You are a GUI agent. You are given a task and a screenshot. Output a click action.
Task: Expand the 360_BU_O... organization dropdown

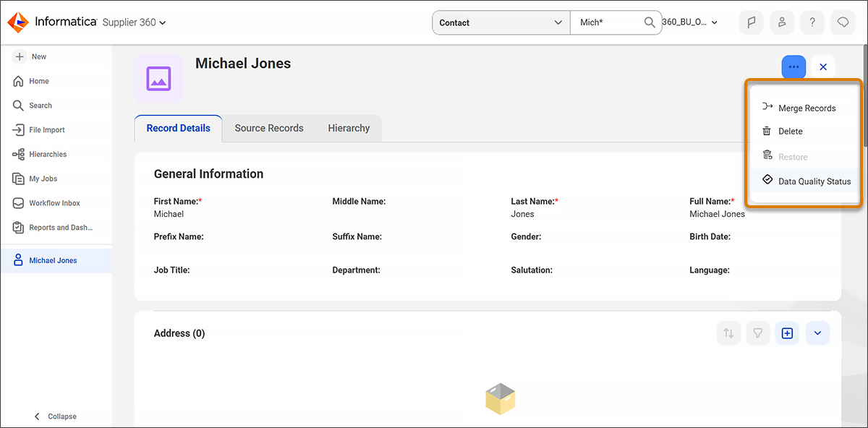[x=691, y=22]
